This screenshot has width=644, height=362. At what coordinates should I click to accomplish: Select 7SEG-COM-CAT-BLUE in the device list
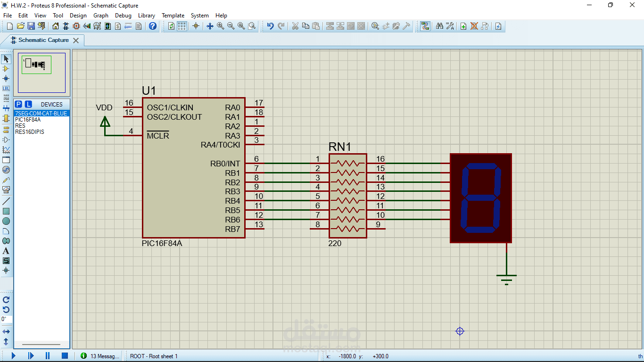pyautogui.click(x=41, y=114)
